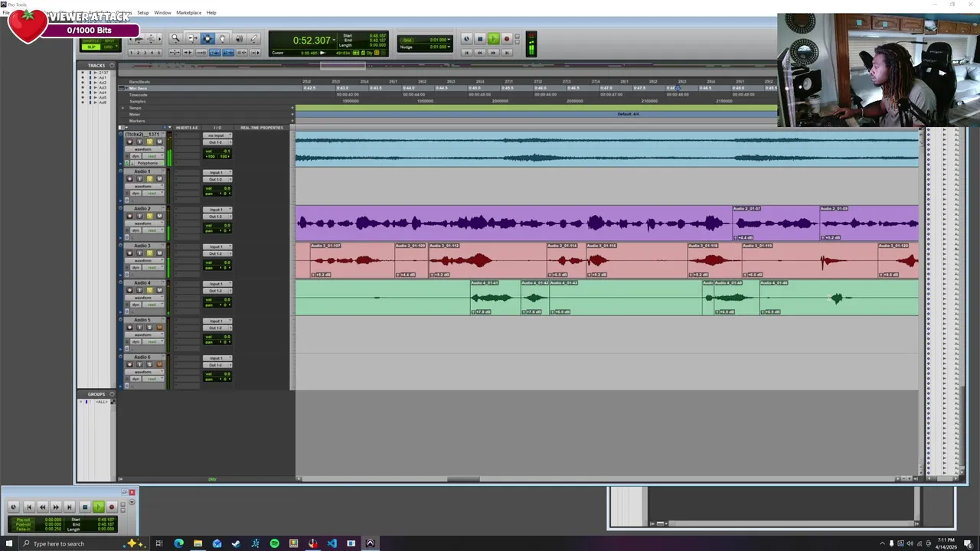Viewport: 980px width, 551px height.
Task: Open Polyphonic elastic audio selector
Action: (x=148, y=163)
